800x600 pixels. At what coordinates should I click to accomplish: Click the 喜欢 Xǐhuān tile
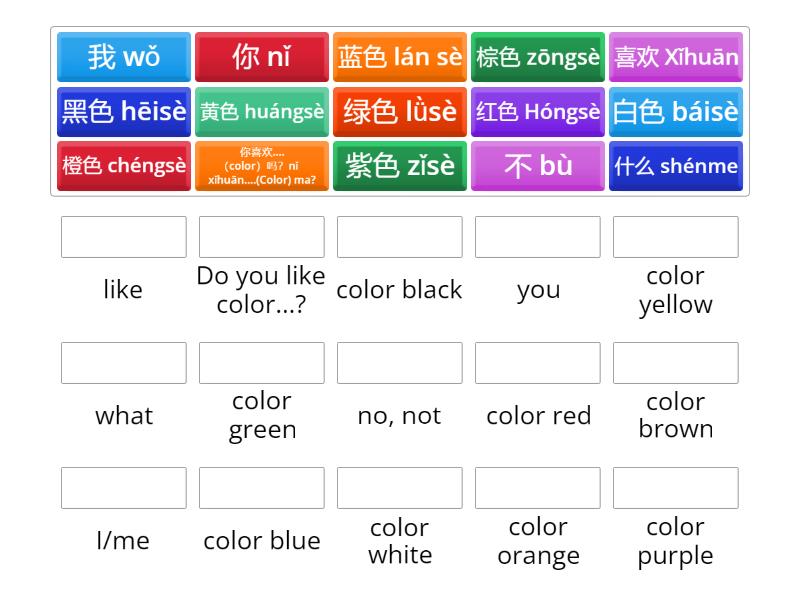(676, 58)
